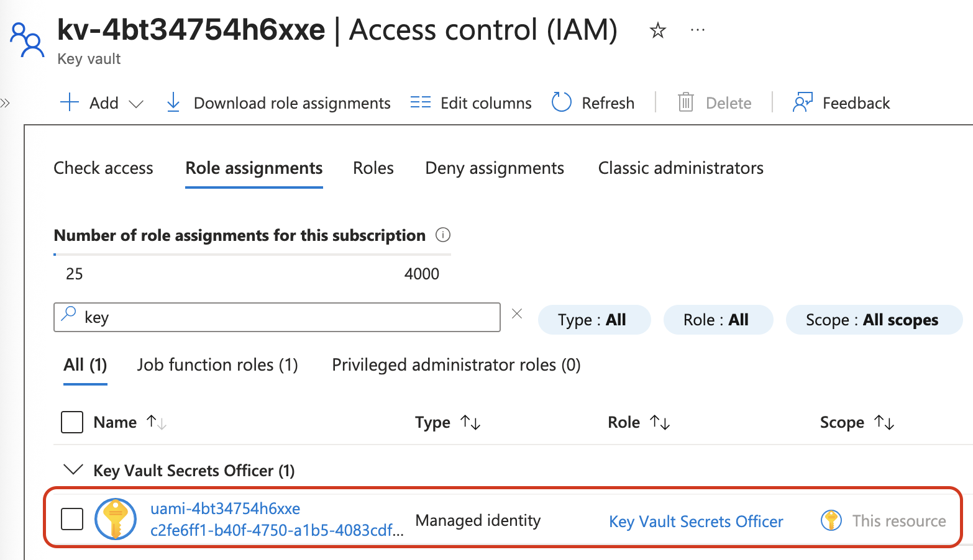973x560 pixels.
Task: Collapse the Key Vault Secrets Officer group
Action: [73, 469]
